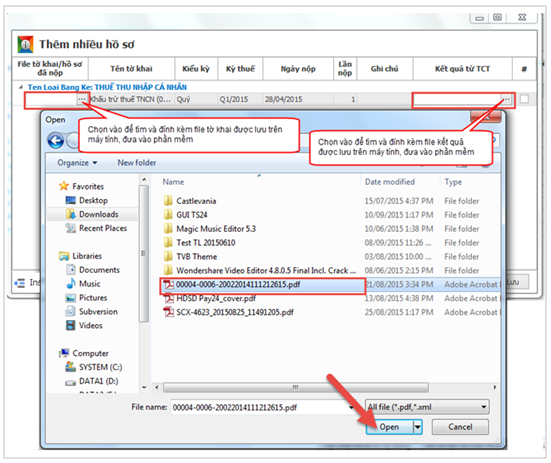This screenshot has width=551, height=463.
Task: Click the PDF icon of HDSD Pay24_cover.pdf
Action: coord(169,299)
